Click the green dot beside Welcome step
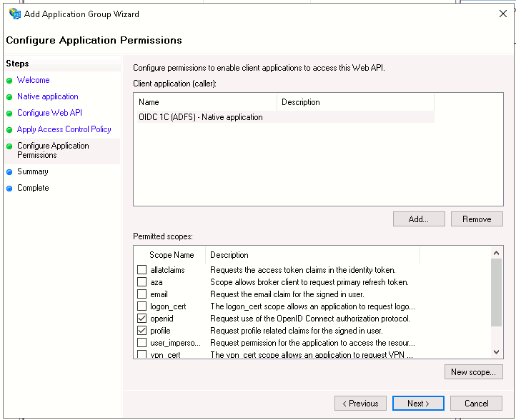 9,81
